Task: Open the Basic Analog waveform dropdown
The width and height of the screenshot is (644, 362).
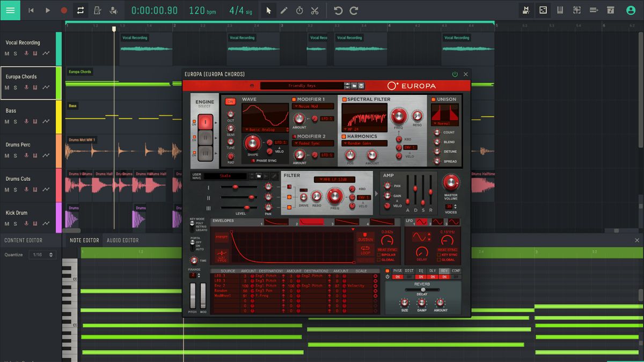Action: click(x=262, y=128)
